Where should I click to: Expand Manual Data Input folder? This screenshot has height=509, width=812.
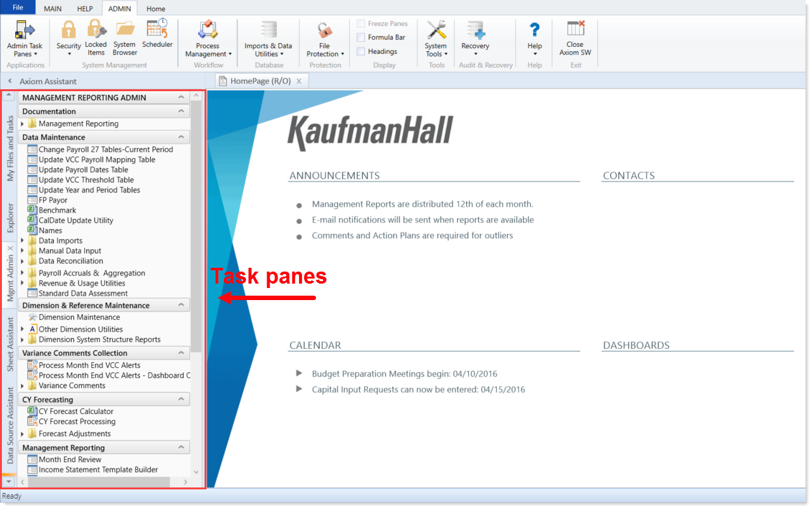(x=22, y=251)
